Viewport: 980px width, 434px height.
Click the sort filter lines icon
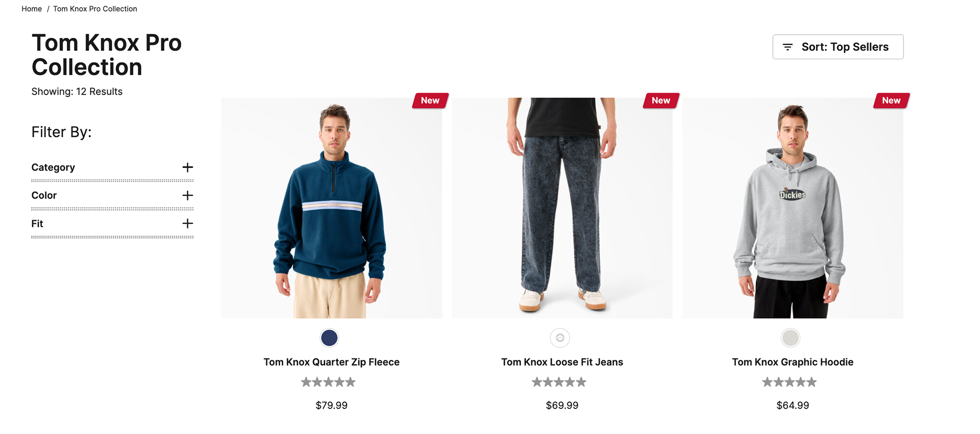788,47
